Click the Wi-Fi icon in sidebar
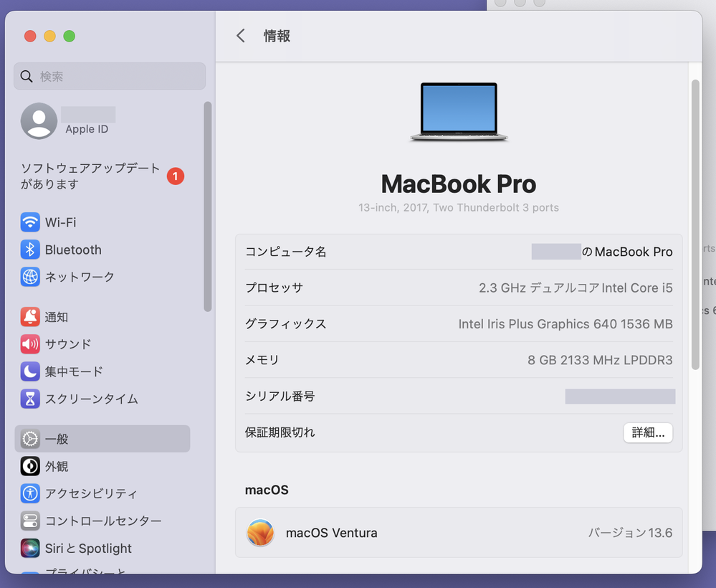The width and height of the screenshot is (716, 588). point(30,222)
